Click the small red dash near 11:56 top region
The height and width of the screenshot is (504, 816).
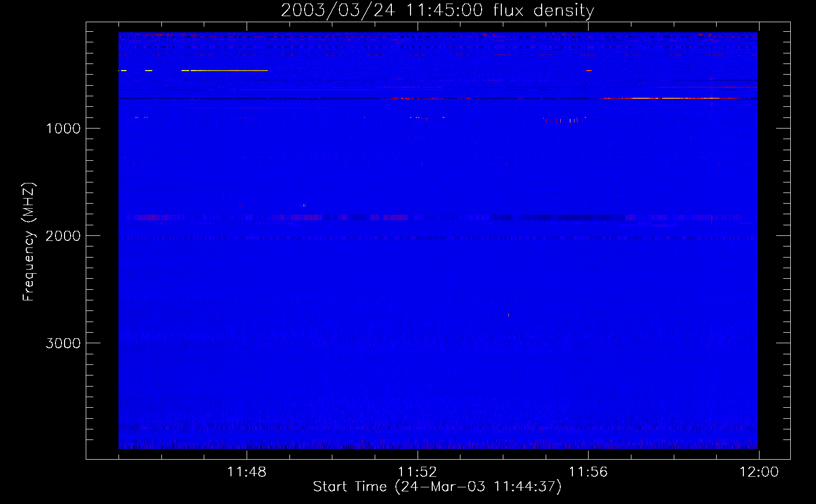589,71
